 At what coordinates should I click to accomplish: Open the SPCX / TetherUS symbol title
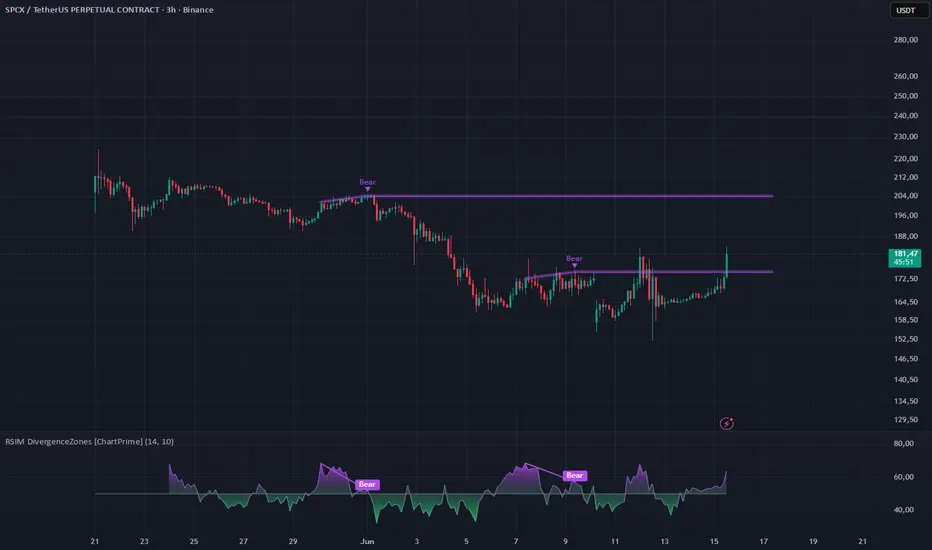(109, 10)
